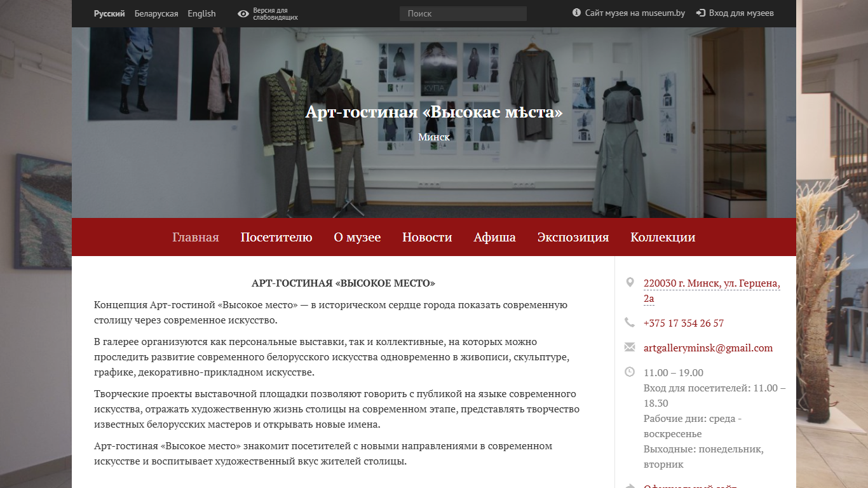Click paragraph starting Арт-гостиная «Высокое место» знакомит
The height and width of the screenshot is (488, 868).
tap(323, 453)
